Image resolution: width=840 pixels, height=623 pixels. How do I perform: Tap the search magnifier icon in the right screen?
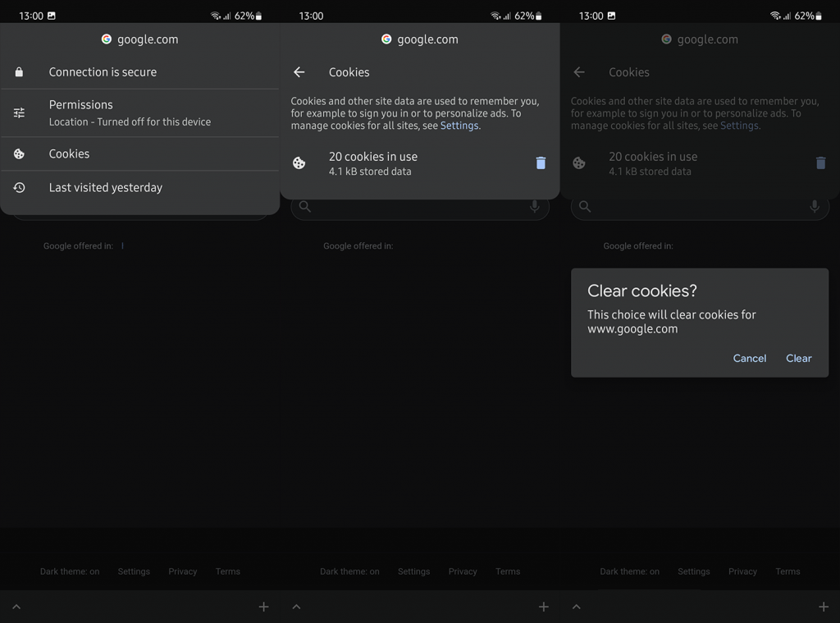(x=585, y=206)
